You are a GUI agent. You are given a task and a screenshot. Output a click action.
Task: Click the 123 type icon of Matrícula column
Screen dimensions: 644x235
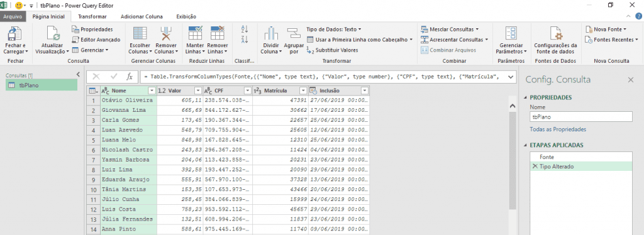coord(257,90)
